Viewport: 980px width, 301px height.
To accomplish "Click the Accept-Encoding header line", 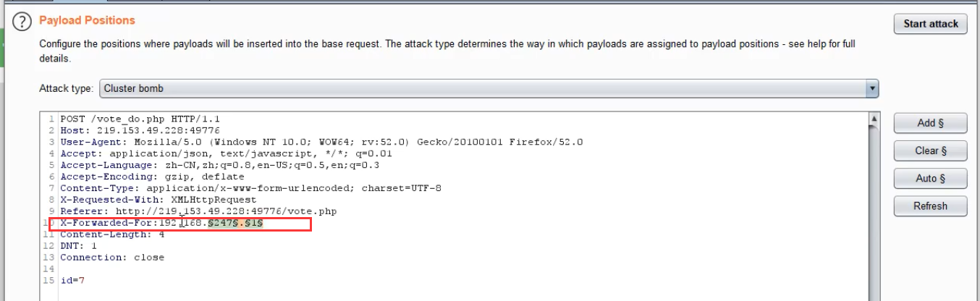I will pos(152,177).
